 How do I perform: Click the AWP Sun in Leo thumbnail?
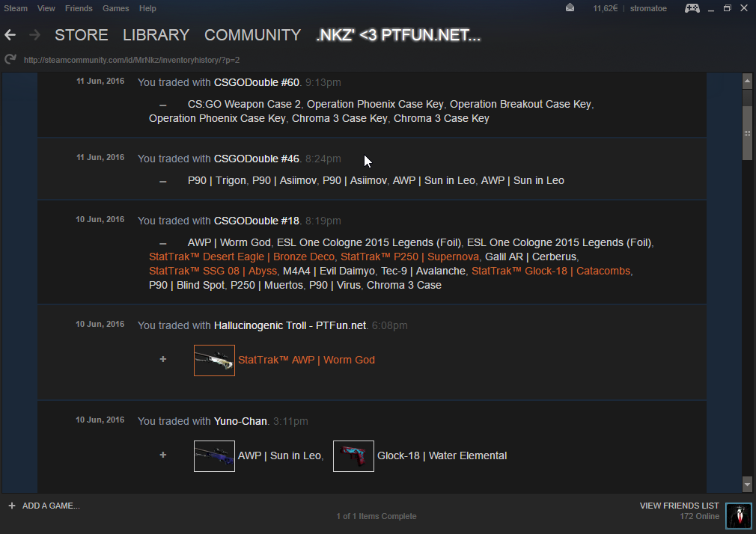(x=214, y=456)
